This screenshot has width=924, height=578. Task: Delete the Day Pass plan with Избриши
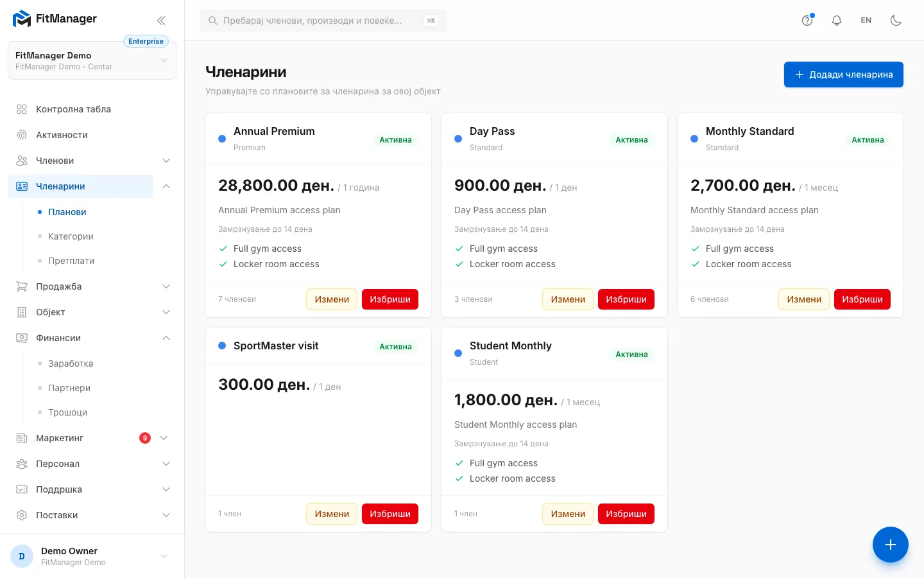click(626, 299)
